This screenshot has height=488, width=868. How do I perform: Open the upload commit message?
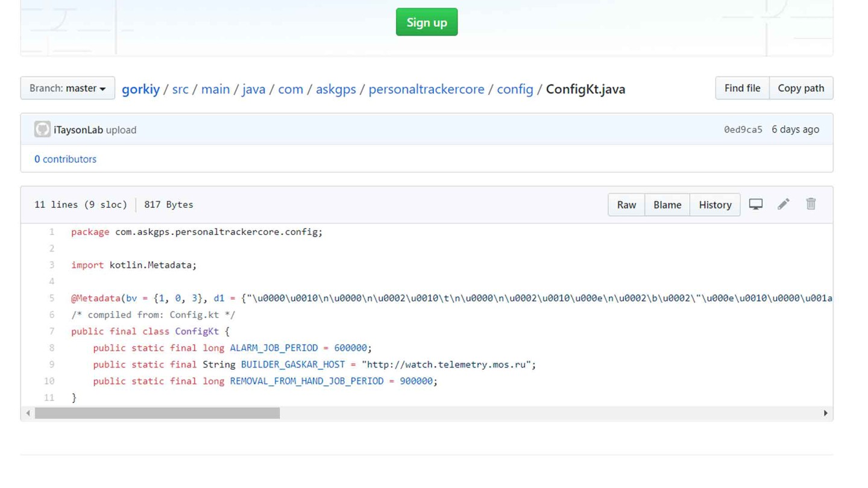click(121, 130)
